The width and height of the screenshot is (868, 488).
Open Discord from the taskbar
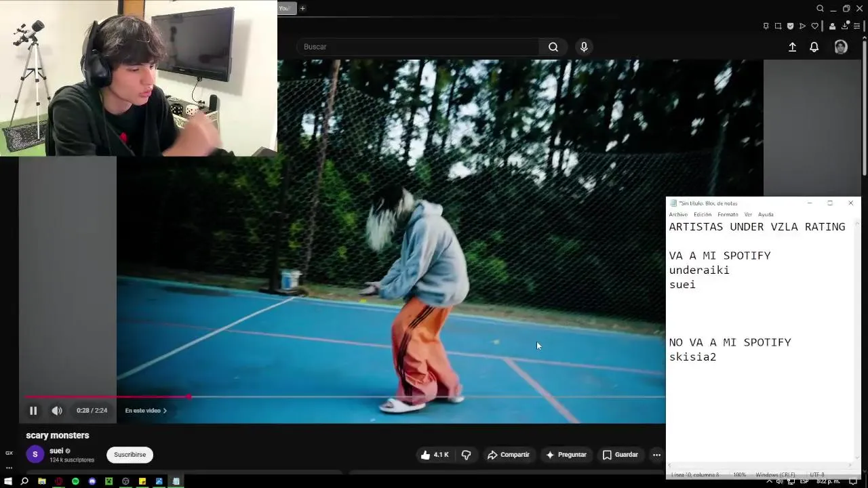point(92,481)
